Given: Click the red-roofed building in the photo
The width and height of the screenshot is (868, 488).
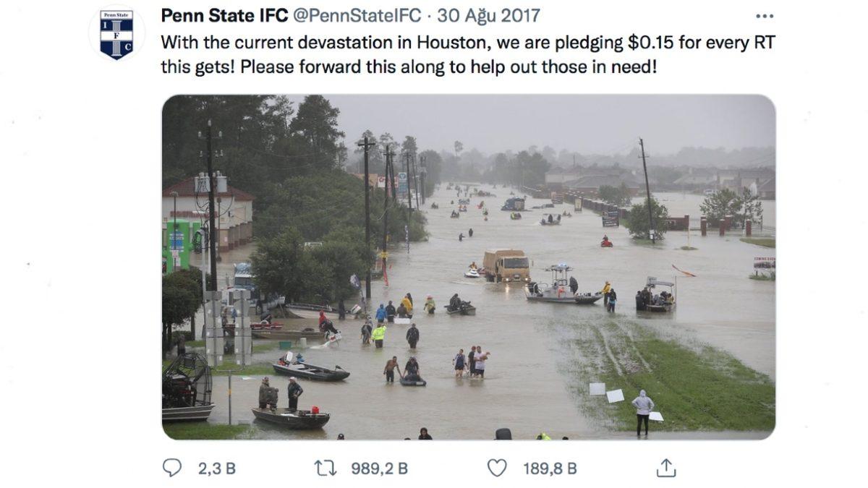Looking at the screenshot, I should pos(210,210).
